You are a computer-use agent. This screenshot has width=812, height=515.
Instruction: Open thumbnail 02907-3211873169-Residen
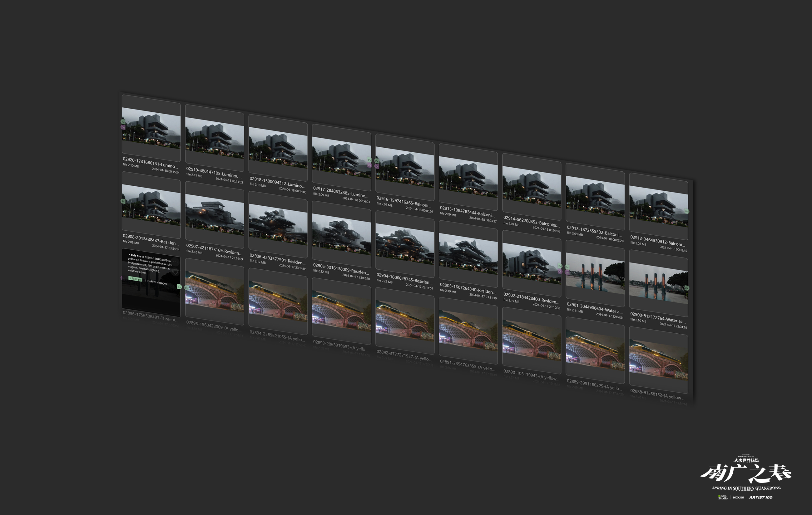tap(215, 215)
